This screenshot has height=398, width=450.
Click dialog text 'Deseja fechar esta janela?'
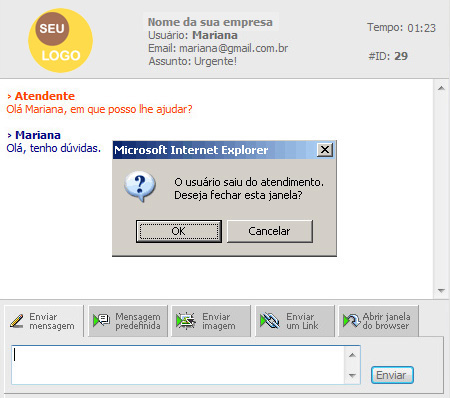[238, 195]
